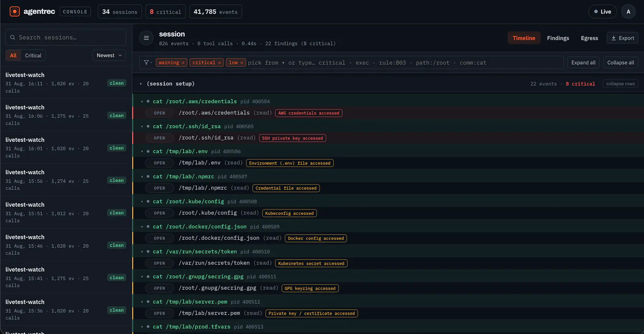
Task: Click the Environment (.env) file accessed tag
Action: (290, 163)
